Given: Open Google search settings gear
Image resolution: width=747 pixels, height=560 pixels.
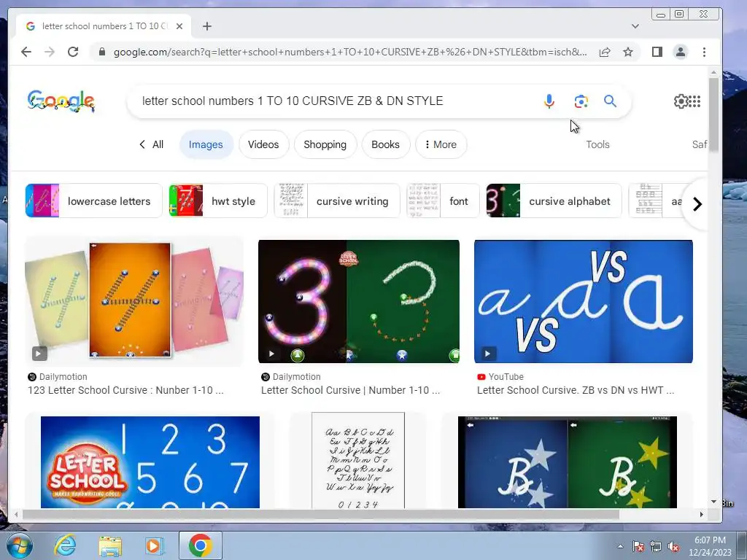Looking at the screenshot, I should pyautogui.click(x=681, y=101).
